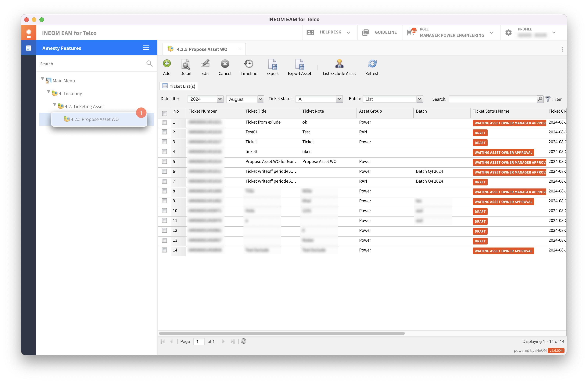Image resolution: width=588 pixels, height=383 pixels.
Task: Open the Timeline clock icon
Action: (x=249, y=64)
